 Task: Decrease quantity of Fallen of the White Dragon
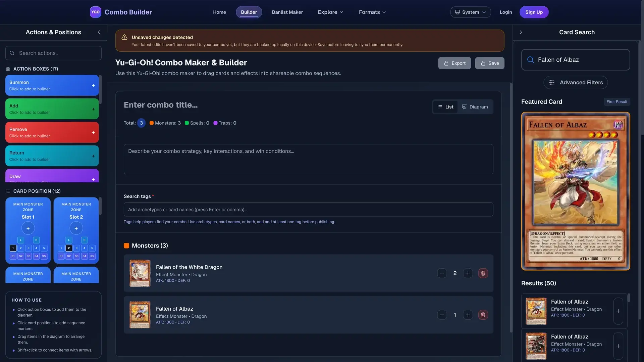[x=442, y=273]
